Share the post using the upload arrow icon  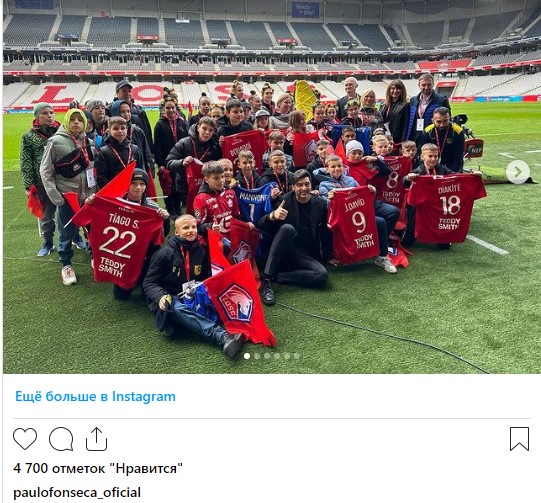pos(96,439)
